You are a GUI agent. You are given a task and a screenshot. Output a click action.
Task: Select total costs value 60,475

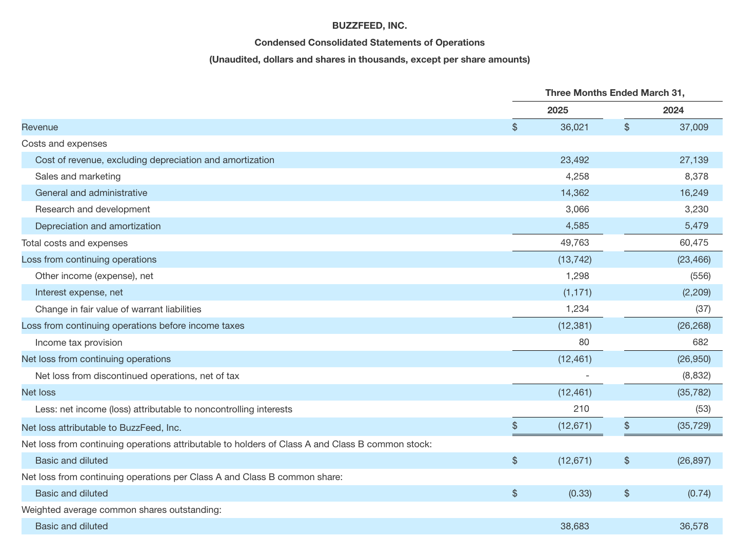[694, 243]
